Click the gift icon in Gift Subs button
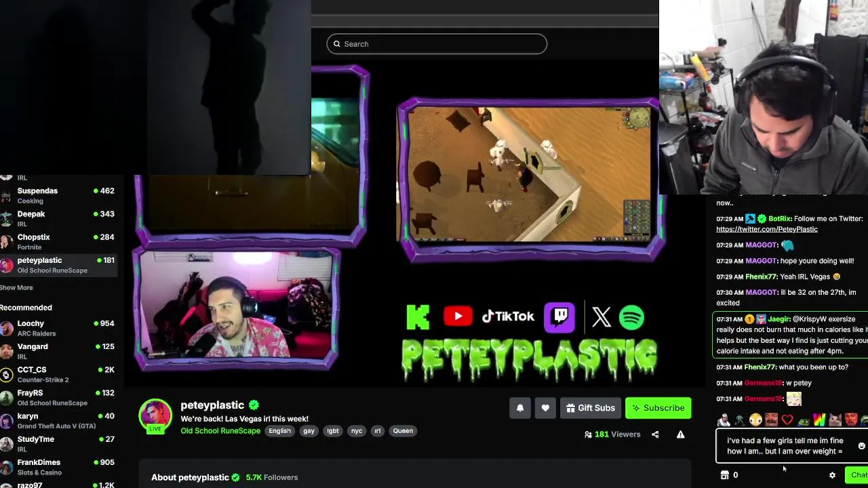 pos(571,408)
